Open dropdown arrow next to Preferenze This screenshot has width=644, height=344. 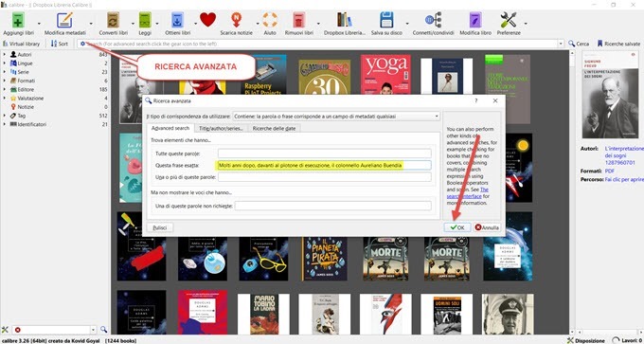(526, 24)
